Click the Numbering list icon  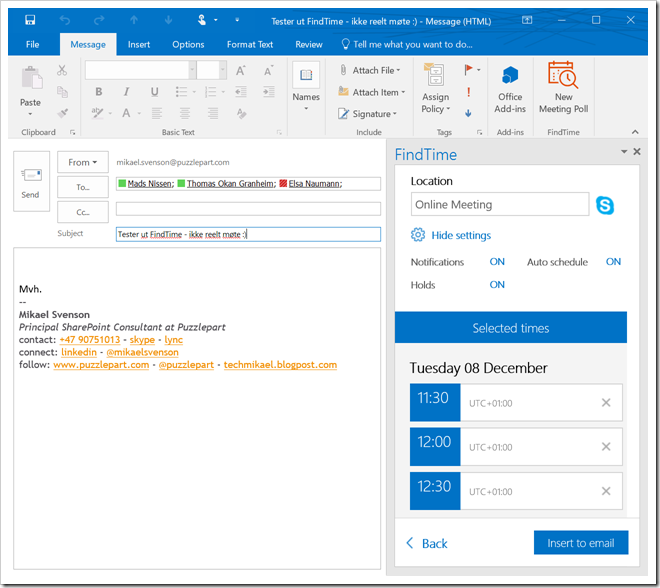(210, 91)
